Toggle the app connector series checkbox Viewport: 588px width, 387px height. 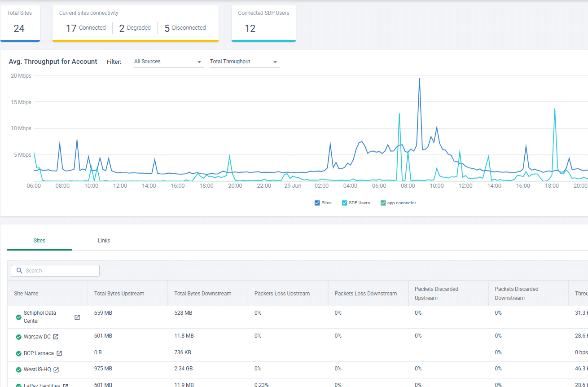click(x=383, y=203)
